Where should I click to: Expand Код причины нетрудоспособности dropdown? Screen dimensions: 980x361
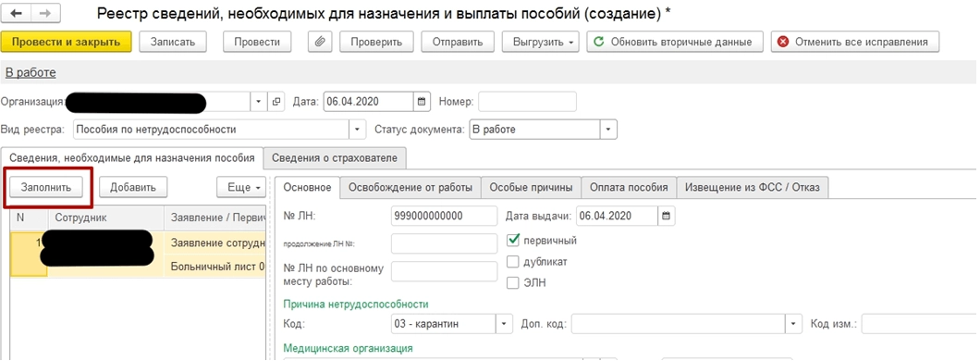(x=505, y=324)
